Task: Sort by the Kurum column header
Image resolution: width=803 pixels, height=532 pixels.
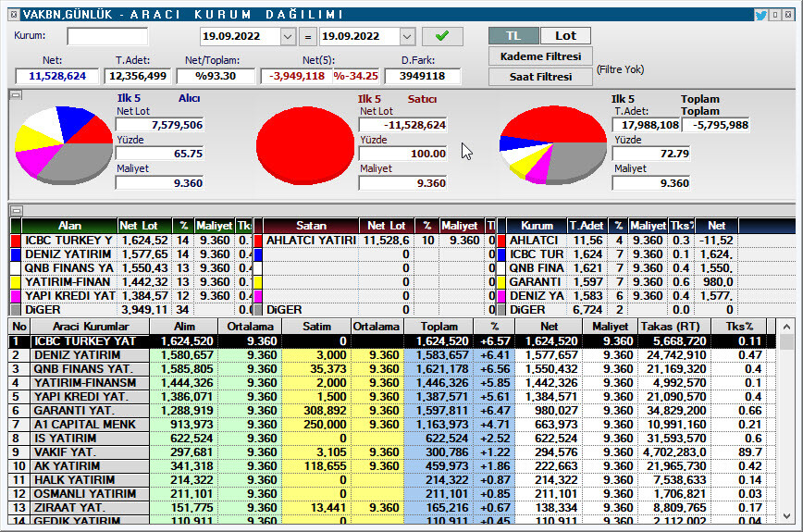Action: [537, 226]
